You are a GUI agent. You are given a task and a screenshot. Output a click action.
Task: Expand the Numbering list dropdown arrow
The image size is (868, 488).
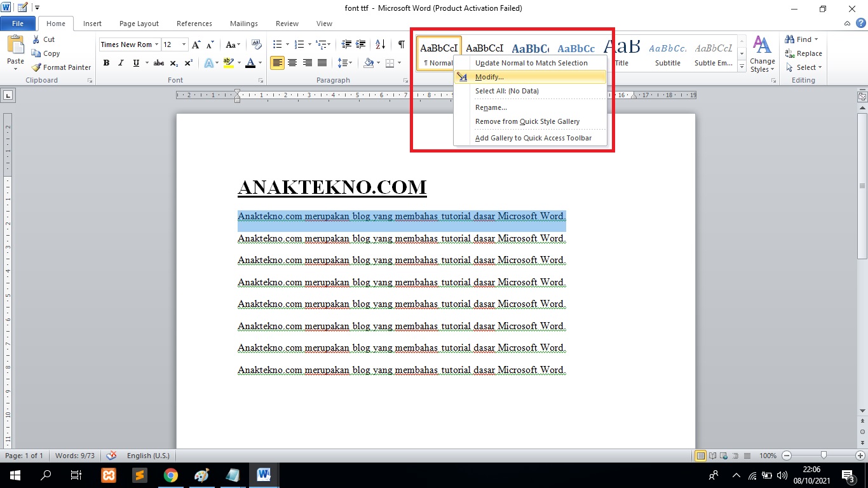(309, 44)
